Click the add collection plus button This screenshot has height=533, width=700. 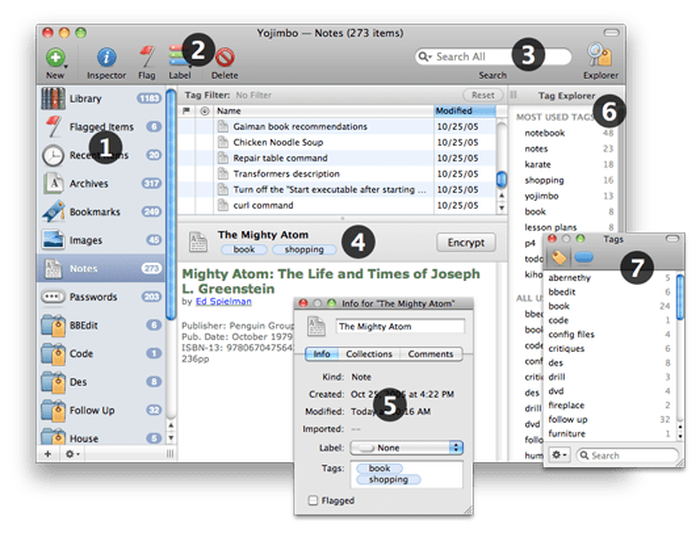[48, 454]
